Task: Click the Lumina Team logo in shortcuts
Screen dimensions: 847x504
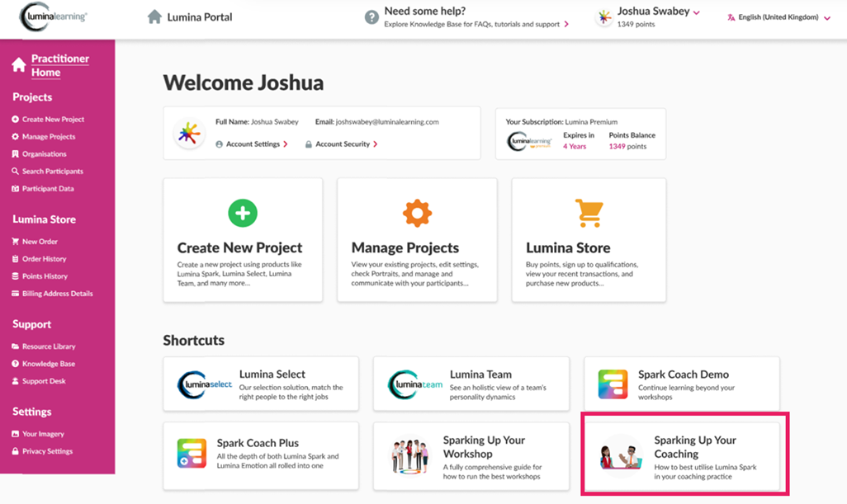Action: pos(415,384)
